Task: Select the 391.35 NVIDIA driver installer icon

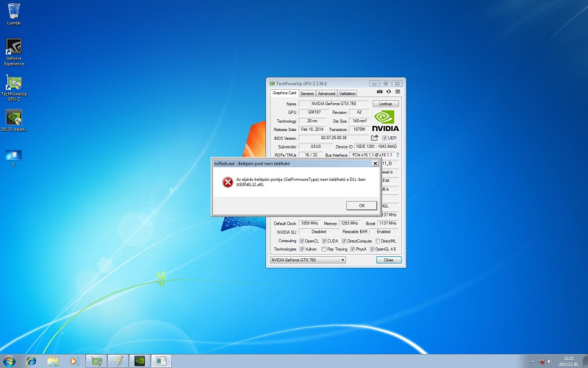Action: 14,120
